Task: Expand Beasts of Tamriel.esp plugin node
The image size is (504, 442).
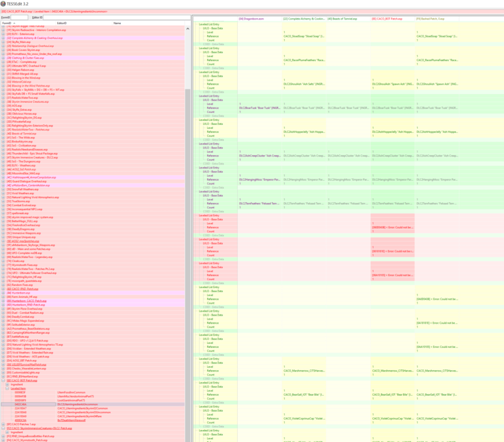Action: pos(3,134)
